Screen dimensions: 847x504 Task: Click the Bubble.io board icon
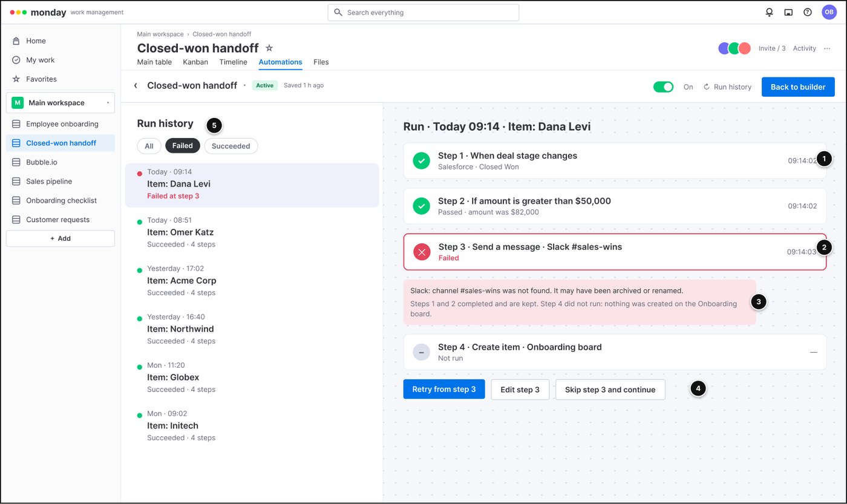(16, 162)
